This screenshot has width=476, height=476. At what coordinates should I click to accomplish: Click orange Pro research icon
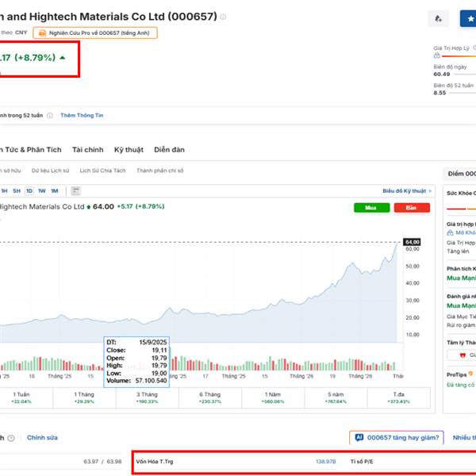pyautogui.click(x=42, y=33)
